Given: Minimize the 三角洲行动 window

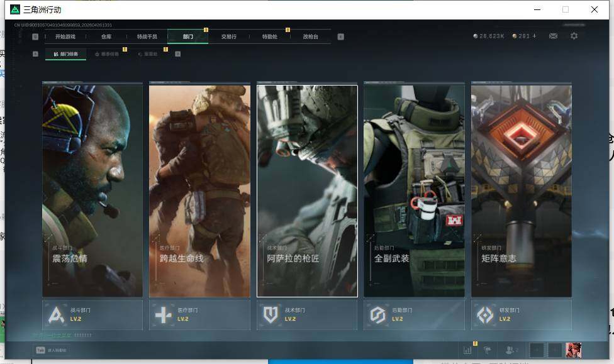Looking at the screenshot, I should click(537, 9).
